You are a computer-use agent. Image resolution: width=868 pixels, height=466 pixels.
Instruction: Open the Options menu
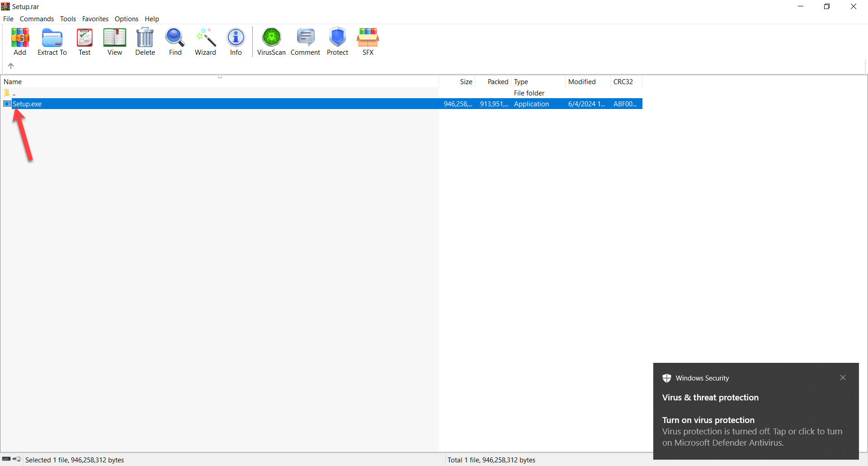point(126,19)
